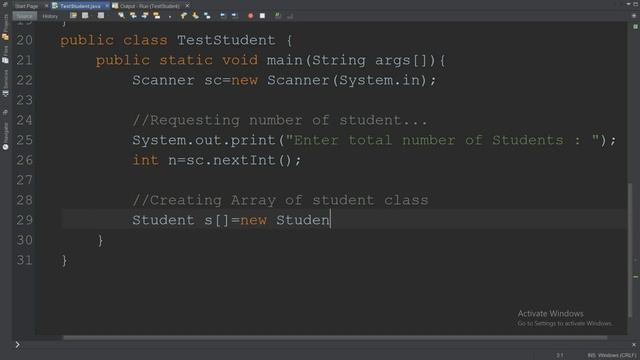The height and width of the screenshot is (360, 640).
Task: Click the INS Windows (CRLF) status entry
Action: point(612,355)
